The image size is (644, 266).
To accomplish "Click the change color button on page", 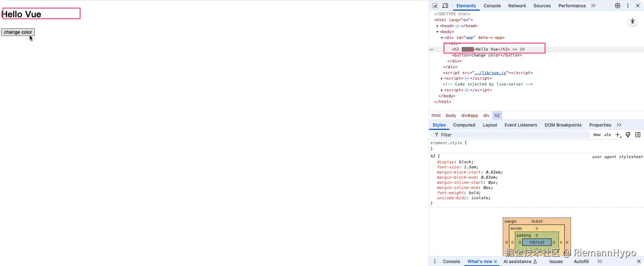I will [18, 32].
